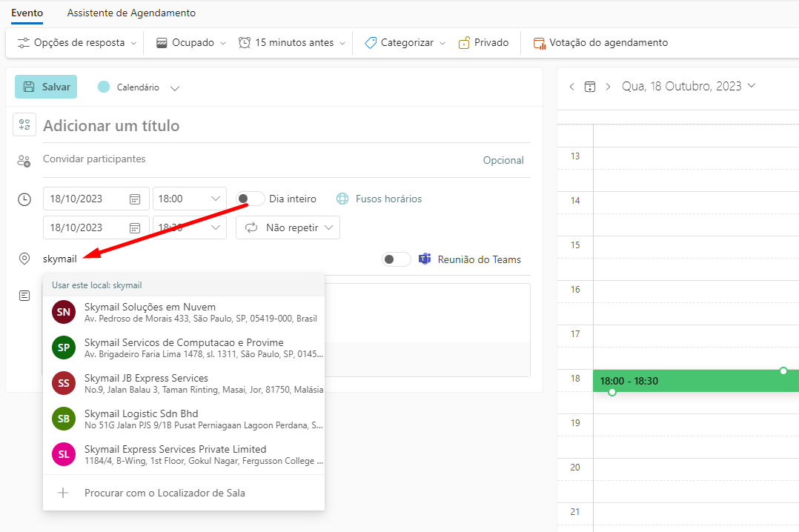The height and width of the screenshot is (532, 799).
Task: Click the Categorizar tag icon
Action: point(371,43)
